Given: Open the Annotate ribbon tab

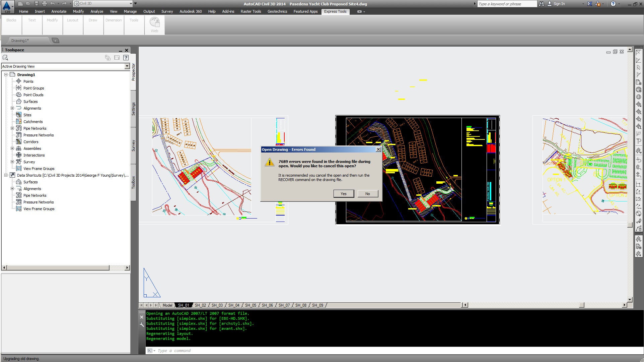Looking at the screenshot, I should point(59,11).
